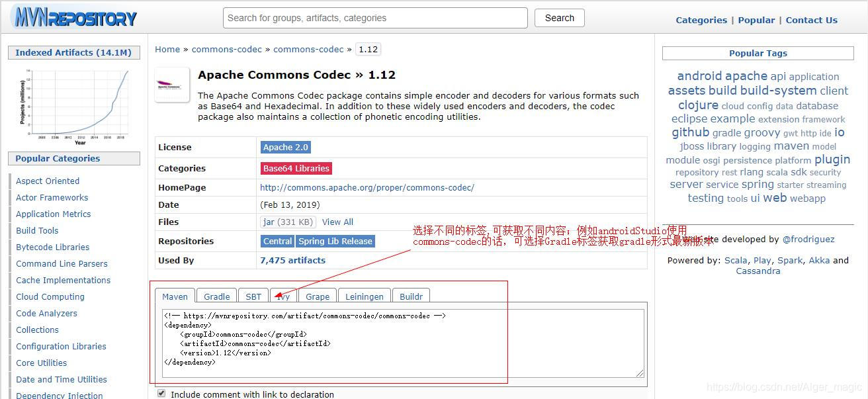Open the Scala powered-by link
Image resolution: width=868 pixels, height=399 pixels.
click(x=736, y=261)
